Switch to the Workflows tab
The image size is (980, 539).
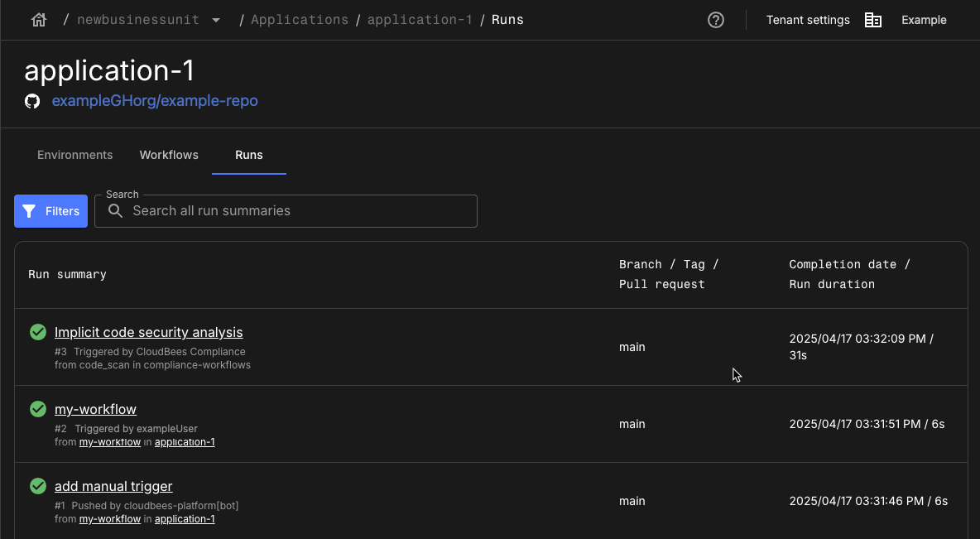169,155
